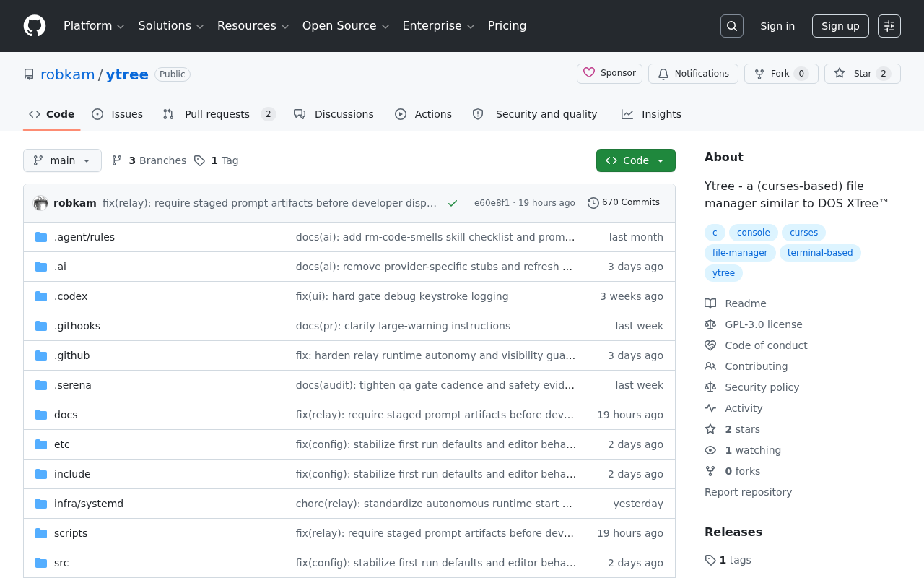The height and width of the screenshot is (578, 924).
Task: Expand the Platform menu
Action: 94,26
